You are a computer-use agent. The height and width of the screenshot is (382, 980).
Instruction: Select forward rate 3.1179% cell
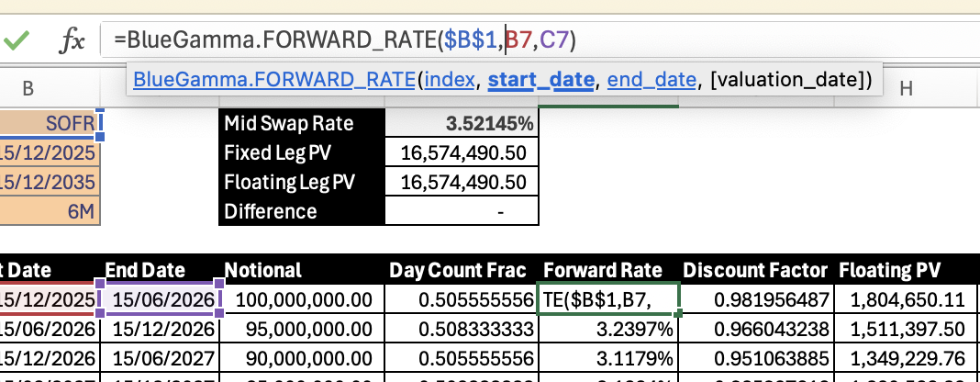pos(608,358)
